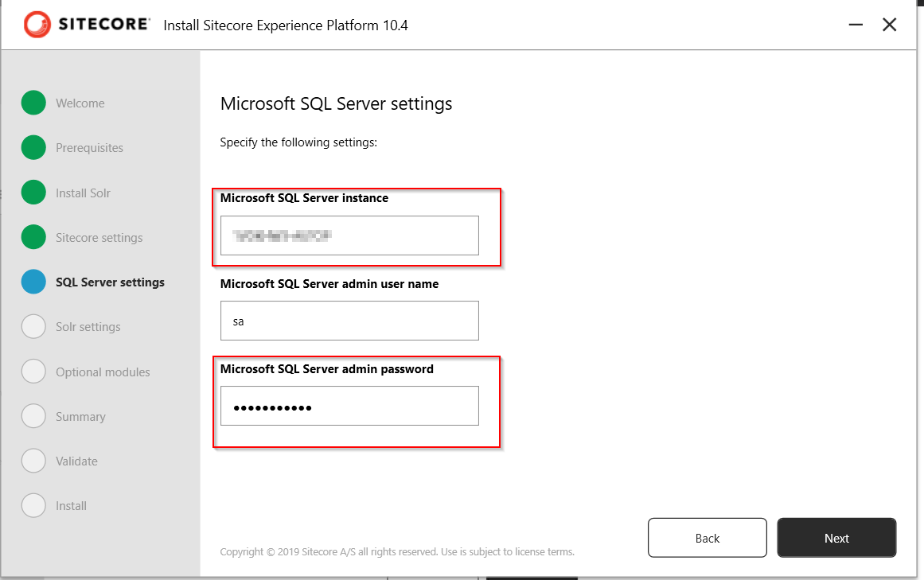Viewport: 924px width, 580px height.
Task: Open the final Install step label
Action: click(71, 506)
